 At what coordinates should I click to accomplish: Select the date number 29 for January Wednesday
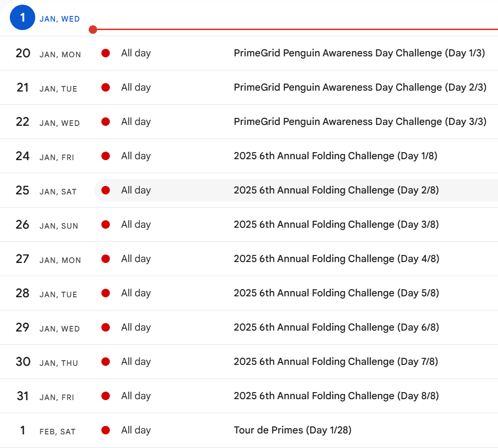pos(23,327)
